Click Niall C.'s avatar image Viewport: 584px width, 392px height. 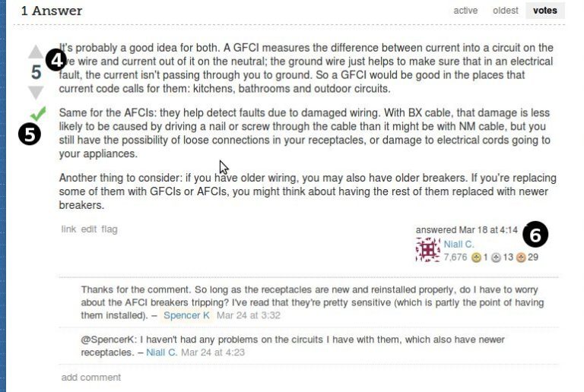(x=428, y=250)
